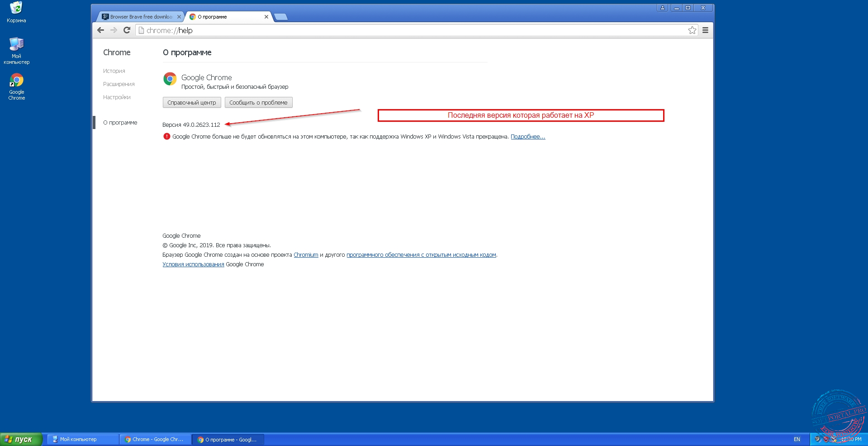
Task: Follow the Chromium project link
Action: [306, 255]
